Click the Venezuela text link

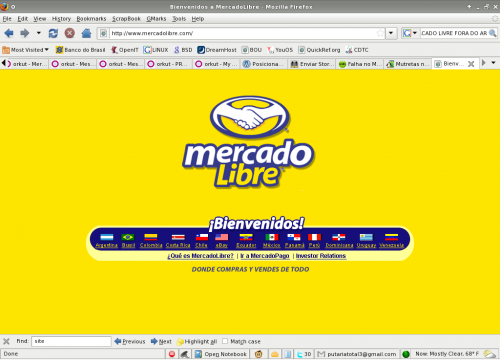coord(392,245)
